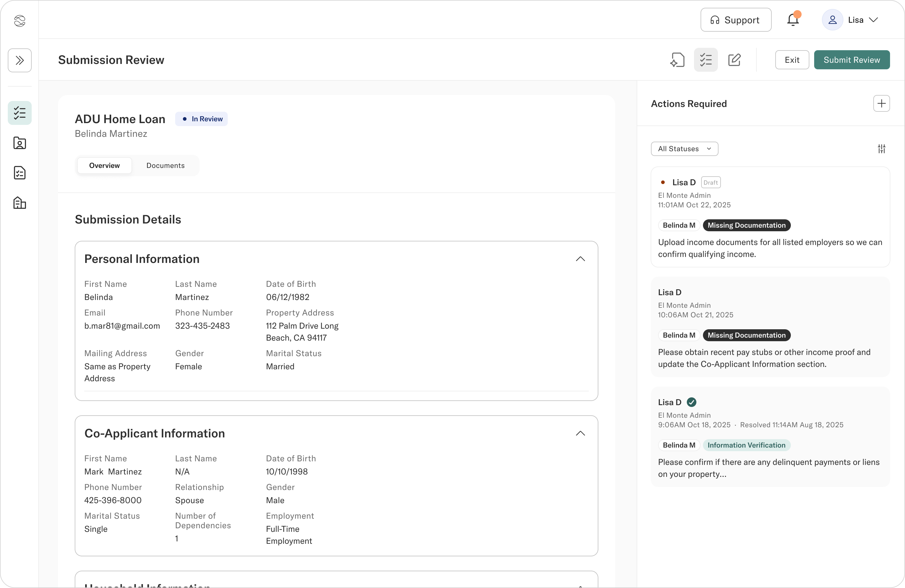Open the Lisa D draft action card
Image resolution: width=905 pixels, height=588 pixels.
(770, 217)
